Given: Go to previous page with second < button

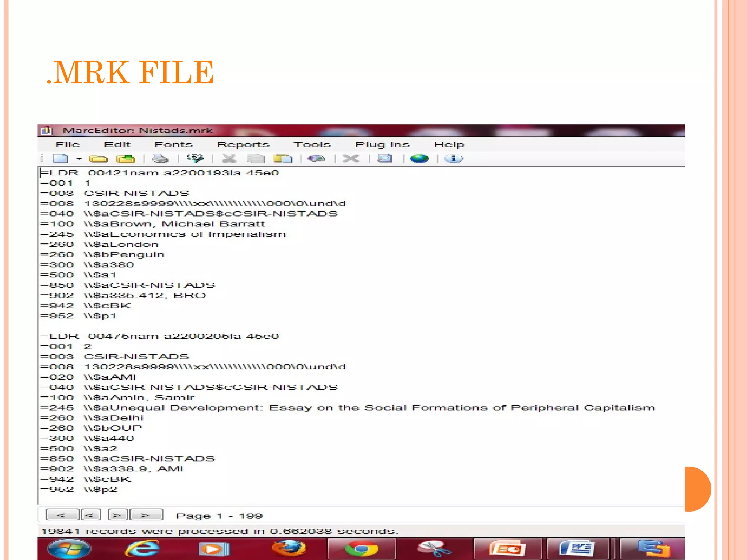Looking at the screenshot, I should click(x=91, y=515).
